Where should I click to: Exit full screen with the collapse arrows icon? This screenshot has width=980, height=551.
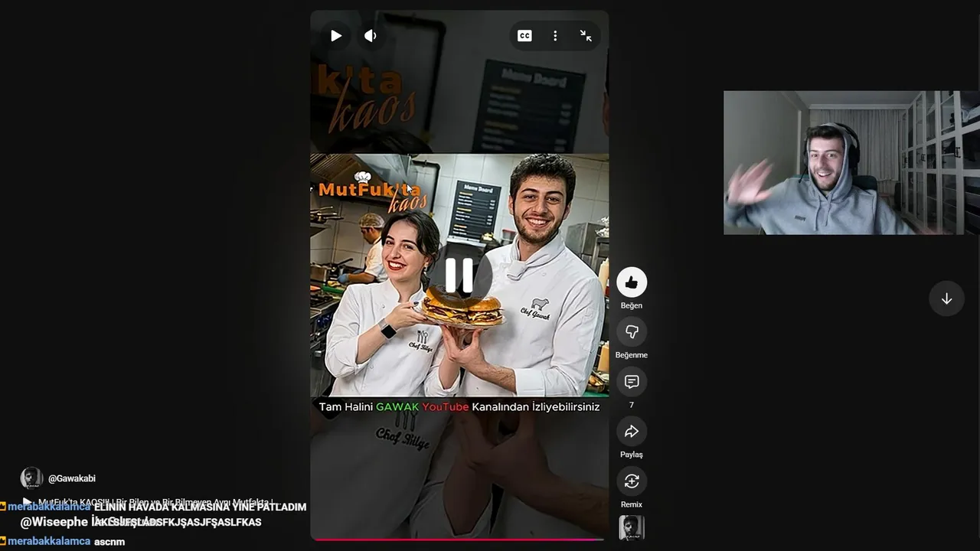pyautogui.click(x=586, y=36)
